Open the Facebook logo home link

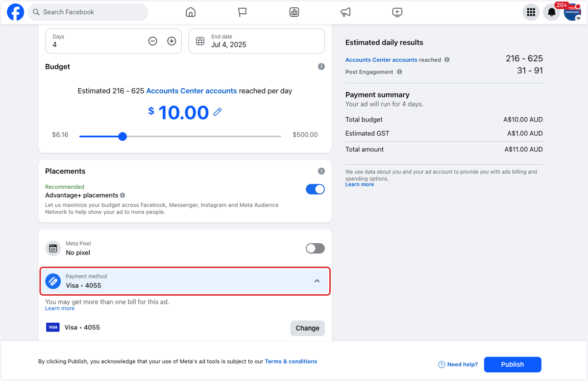point(15,12)
